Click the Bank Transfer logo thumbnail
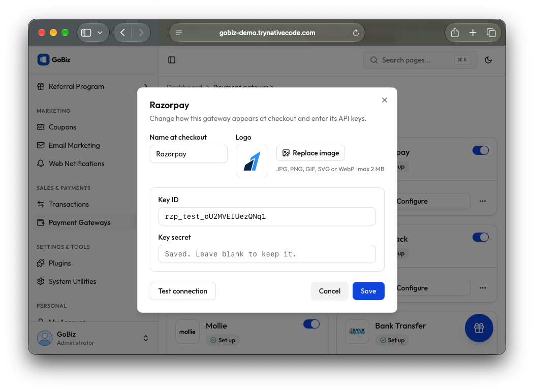Screen dimensions: 534x392 click(357, 332)
